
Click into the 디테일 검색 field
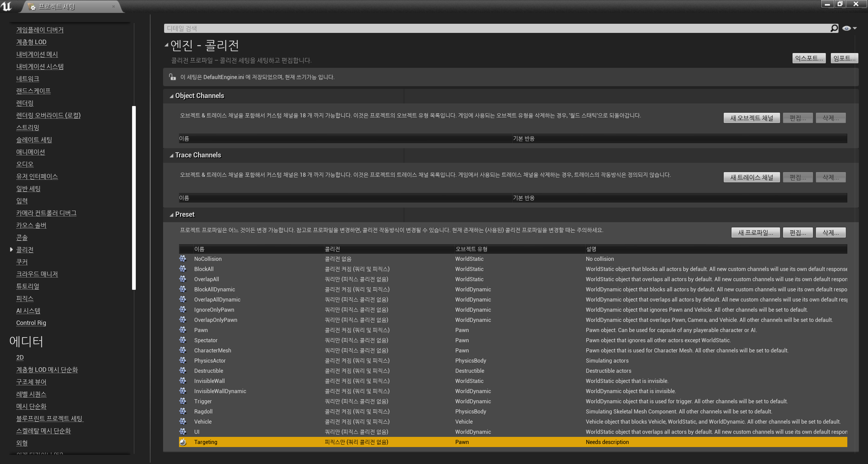pyautogui.click(x=475, y=28)
